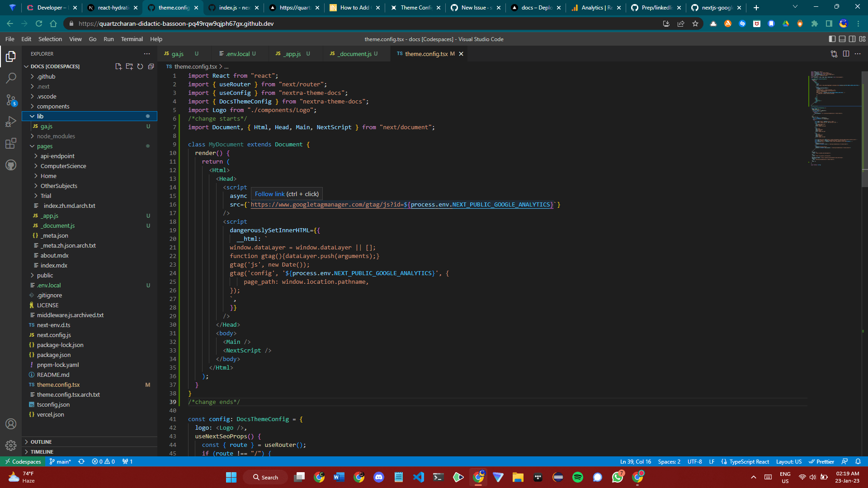The height and width of the screenshot is (488, 868).
Task: Click the main branch status button
Action: 61,461
